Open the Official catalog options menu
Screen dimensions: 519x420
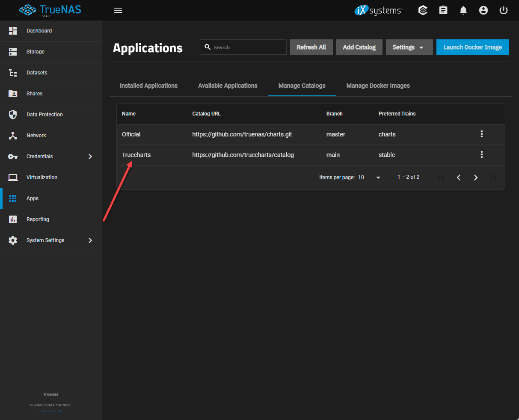(482, 134)
